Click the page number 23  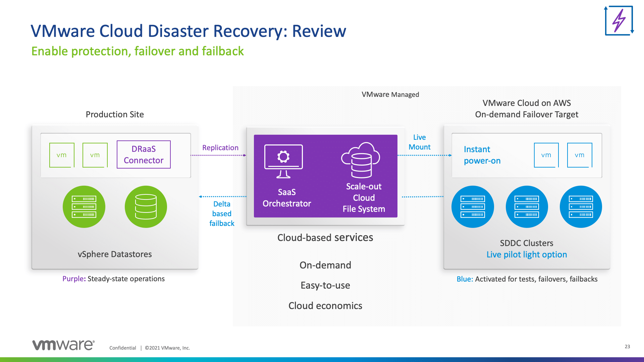[627, 347]
